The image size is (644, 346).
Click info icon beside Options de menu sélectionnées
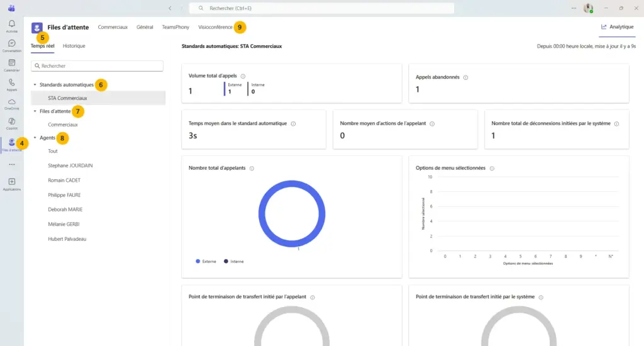tap(492, 169)
